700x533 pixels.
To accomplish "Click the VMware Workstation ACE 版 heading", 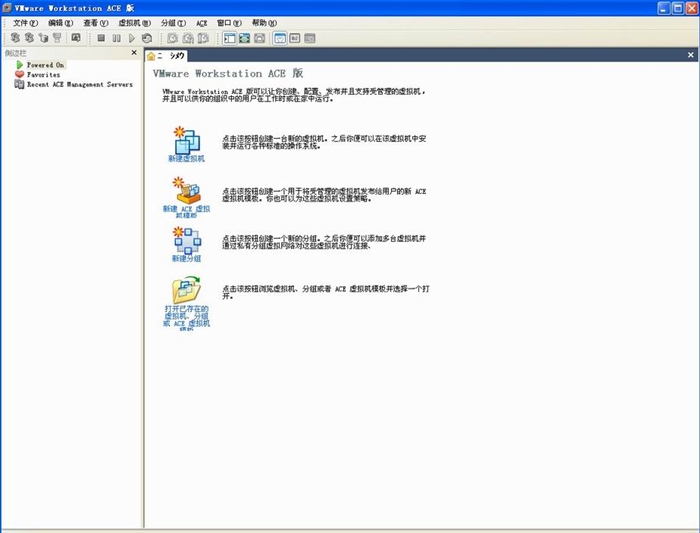I will (228, 74).
